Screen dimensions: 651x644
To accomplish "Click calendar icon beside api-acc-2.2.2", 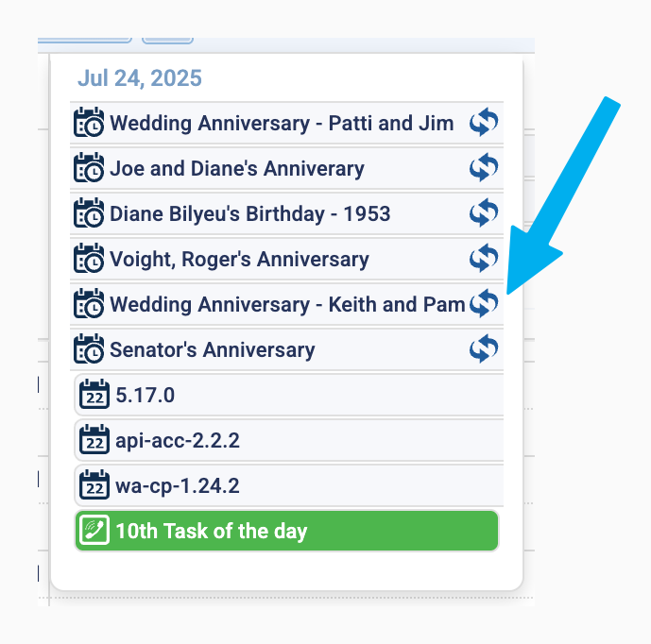I will [94, 440].
